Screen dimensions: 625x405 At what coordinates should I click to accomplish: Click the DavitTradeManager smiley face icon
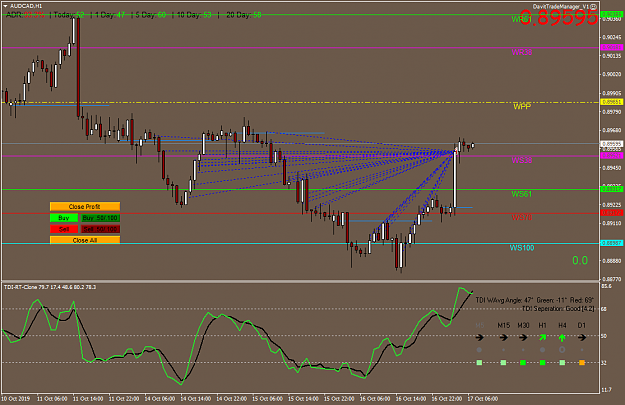click(x=594, y=6)
